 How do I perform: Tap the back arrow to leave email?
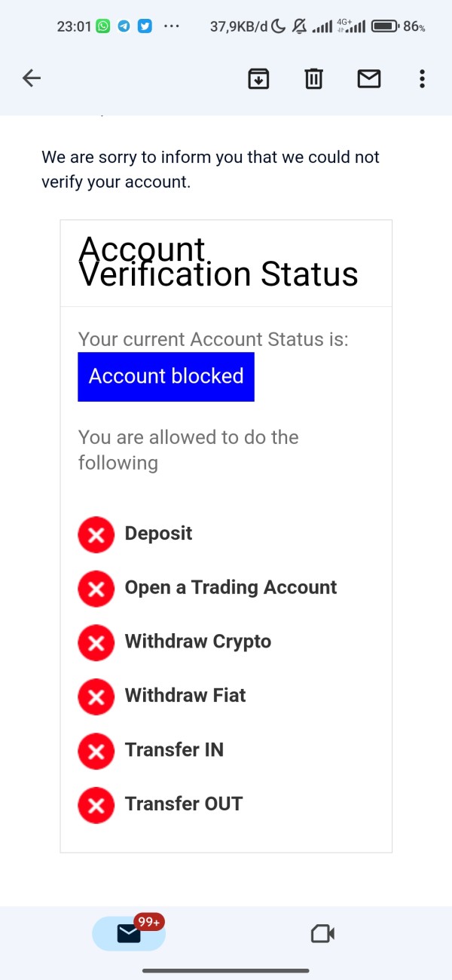coord(32,78)
